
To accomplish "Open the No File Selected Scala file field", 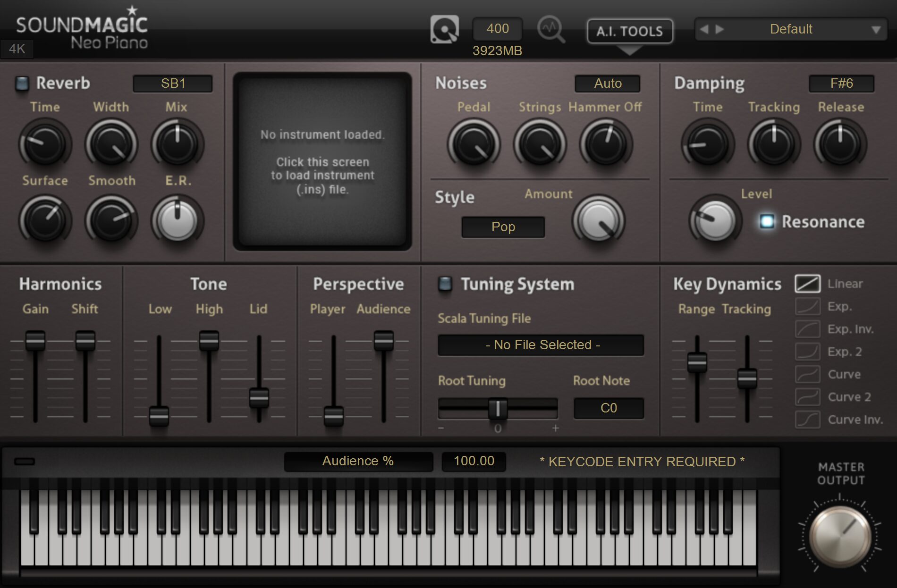I will 541,345.
